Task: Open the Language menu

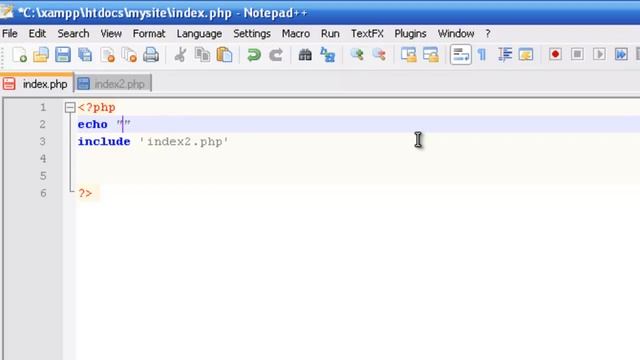Action: tap(199, 33)
